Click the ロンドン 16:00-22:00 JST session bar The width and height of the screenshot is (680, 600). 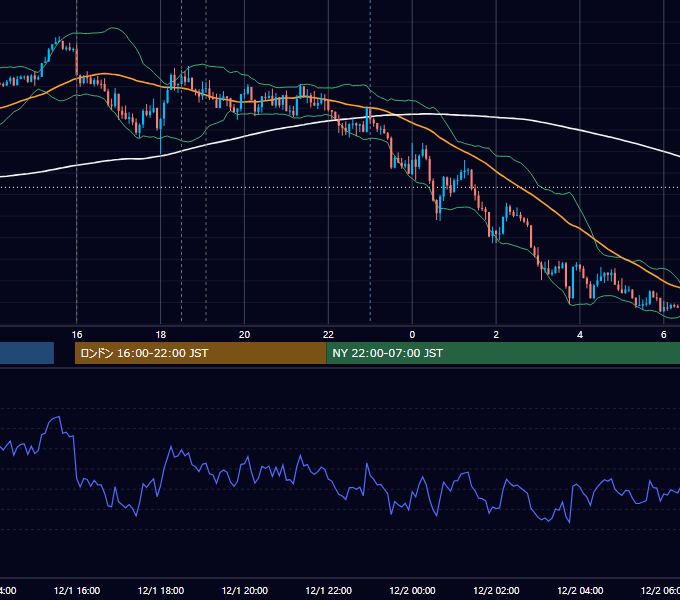click(x=200, y=353)
